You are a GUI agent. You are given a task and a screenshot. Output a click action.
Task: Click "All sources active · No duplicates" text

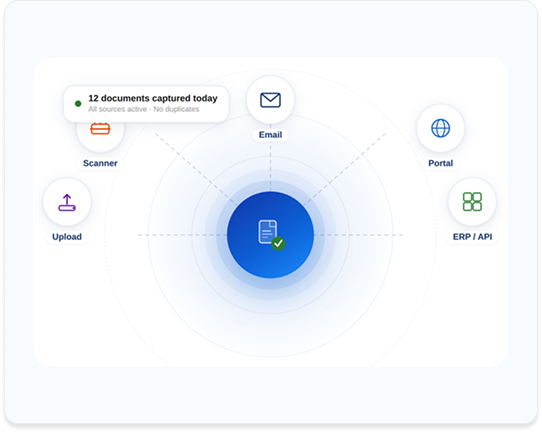[143, 109]
